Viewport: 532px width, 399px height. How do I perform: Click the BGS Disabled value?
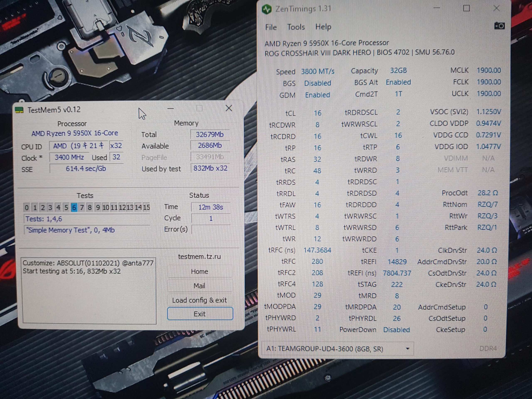(318, 83)
